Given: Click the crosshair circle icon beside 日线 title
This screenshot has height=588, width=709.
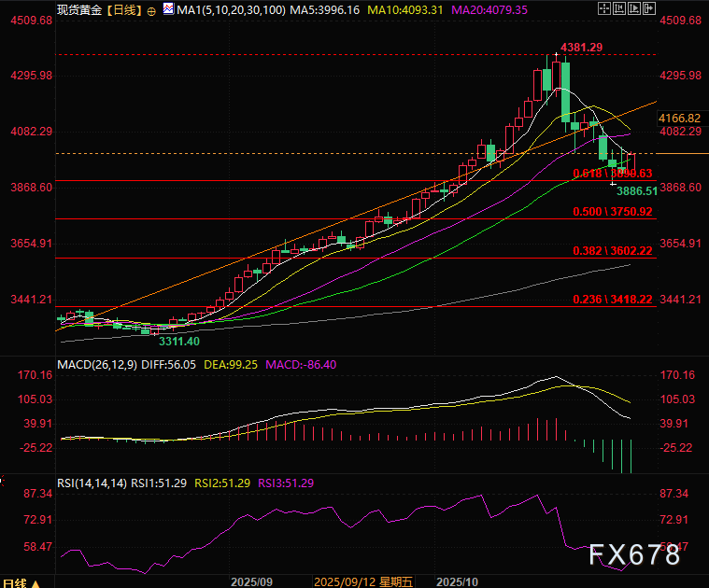Looking at the screenshot, I should (152, 10).
